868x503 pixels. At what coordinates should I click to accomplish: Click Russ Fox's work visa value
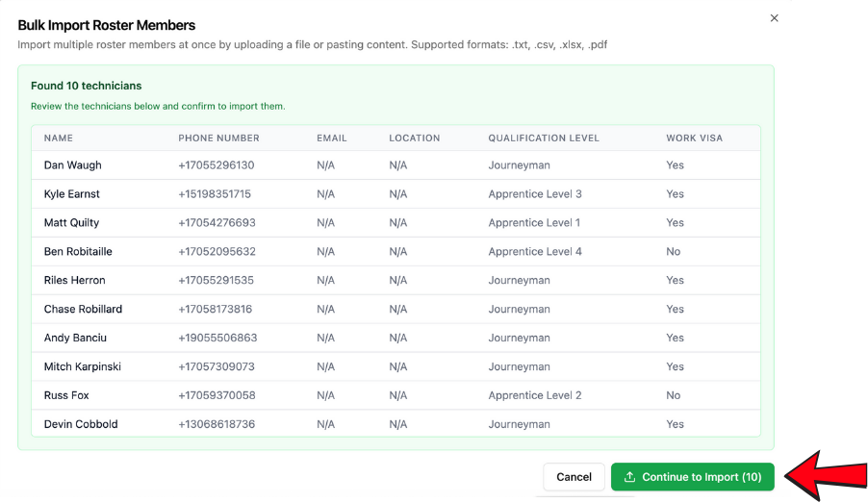(673, 395)
